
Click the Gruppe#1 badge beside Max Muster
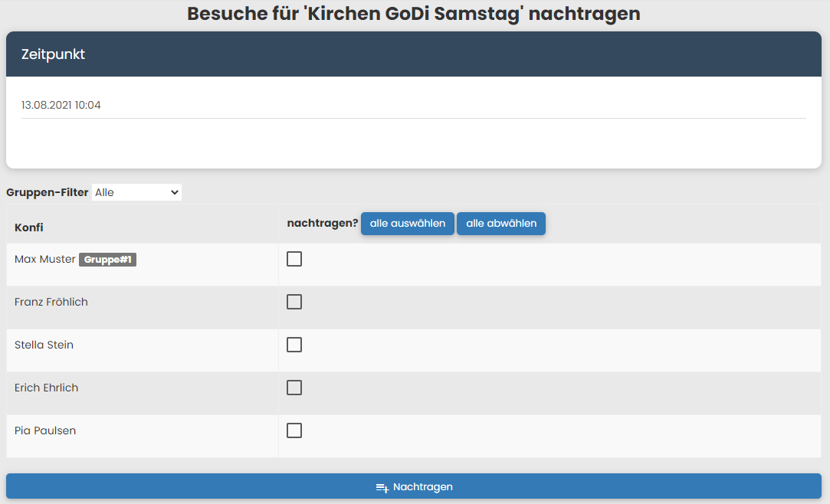[x=107, y=260]
